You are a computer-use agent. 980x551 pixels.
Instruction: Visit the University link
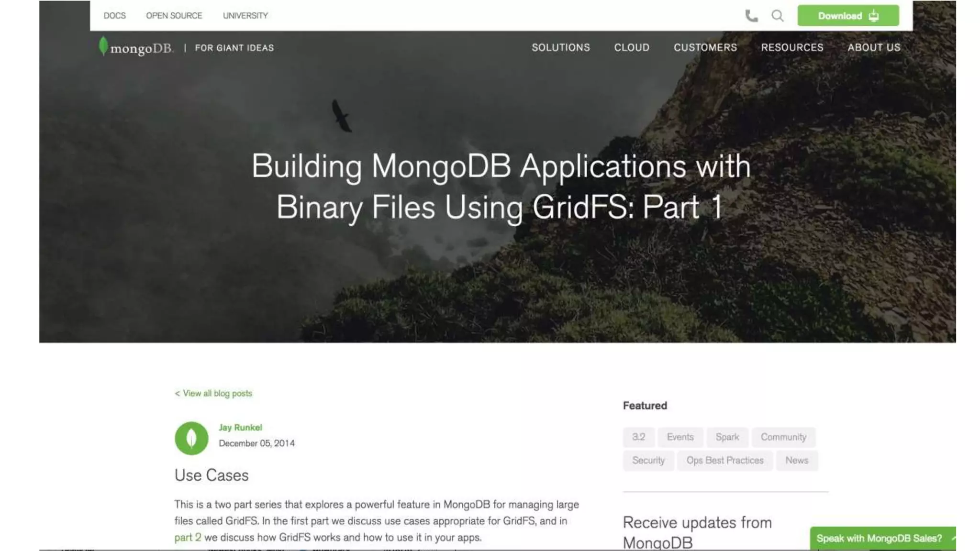pyautogui.click(x=245, y=16)
